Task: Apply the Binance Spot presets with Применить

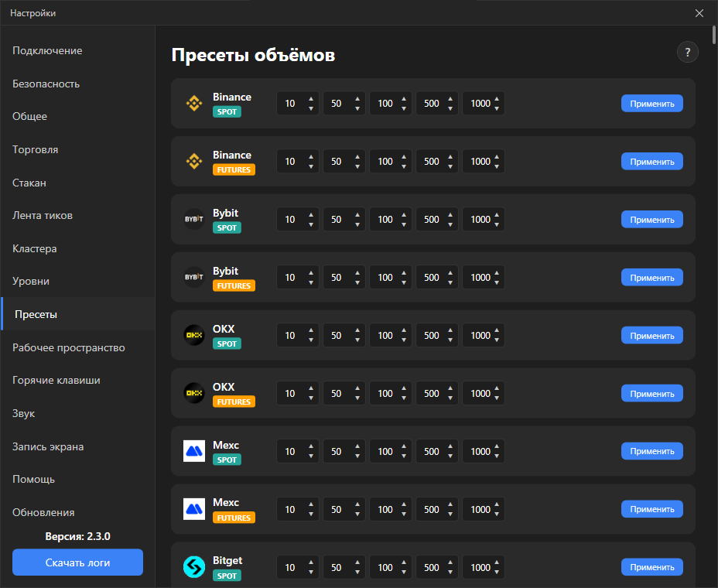Action: [x=651, y=104]
